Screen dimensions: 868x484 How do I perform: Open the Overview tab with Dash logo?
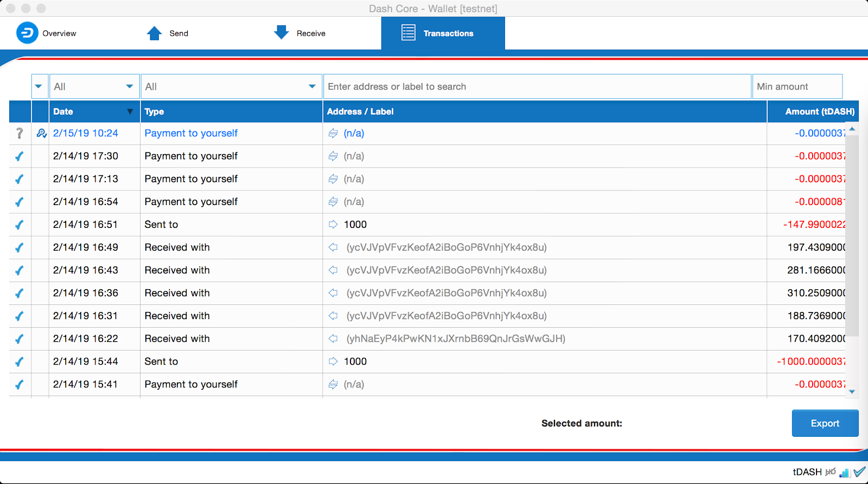pos(46,33)
